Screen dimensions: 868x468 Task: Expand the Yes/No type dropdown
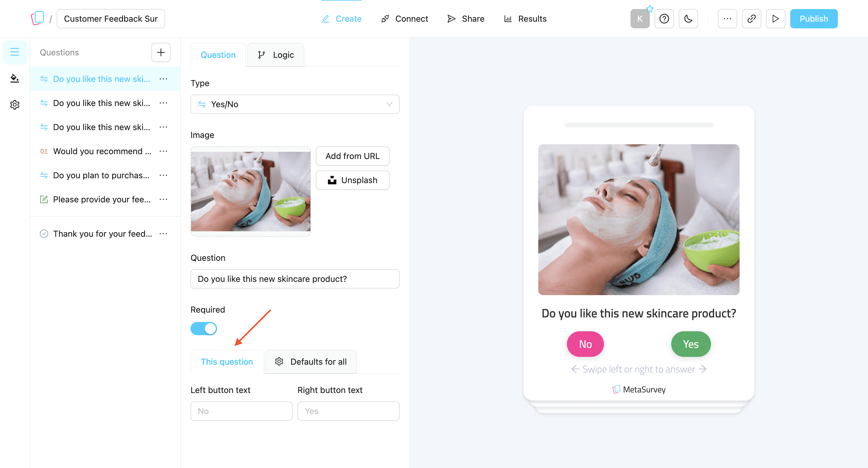(295, 105)
